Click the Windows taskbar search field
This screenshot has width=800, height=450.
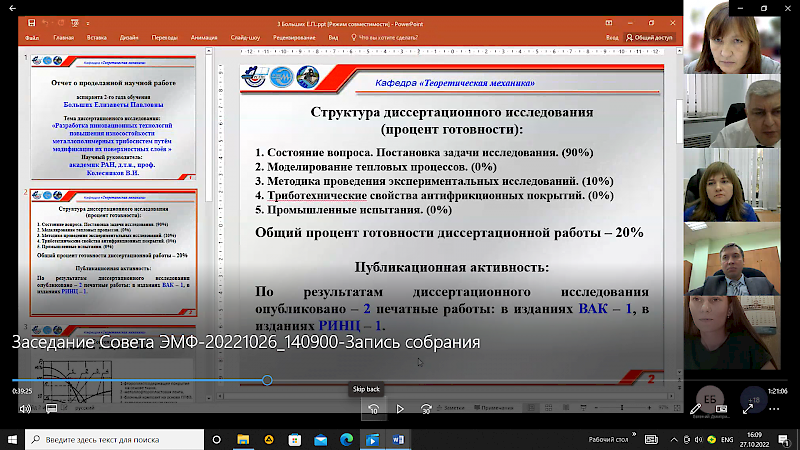(120, 439)
